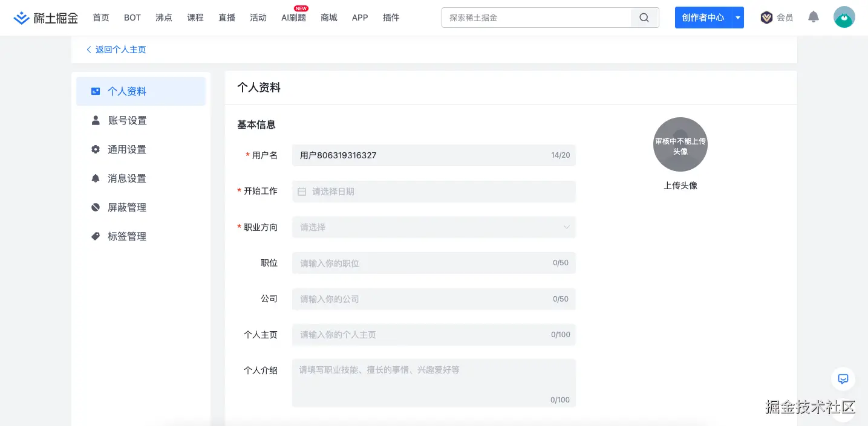Click the 稀土掘金 logo

tap(45, 18)
